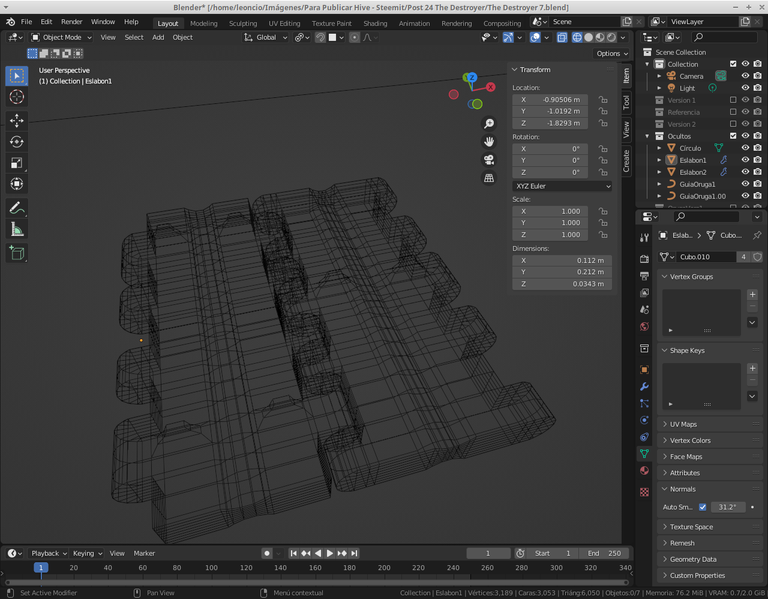Screen dimensions: 768x599
Task: Click the Auto Smooth angle slider
Action: [727, 507]
